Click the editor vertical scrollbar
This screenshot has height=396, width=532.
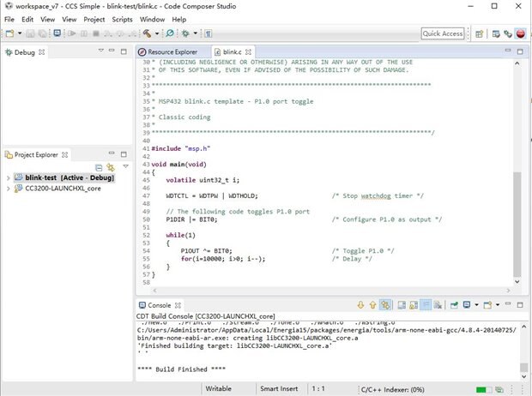516,223
